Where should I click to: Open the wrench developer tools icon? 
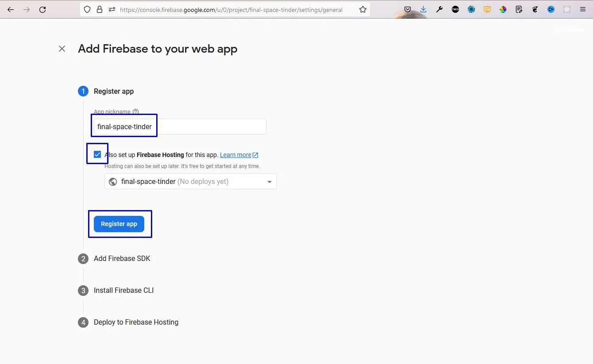439,9
